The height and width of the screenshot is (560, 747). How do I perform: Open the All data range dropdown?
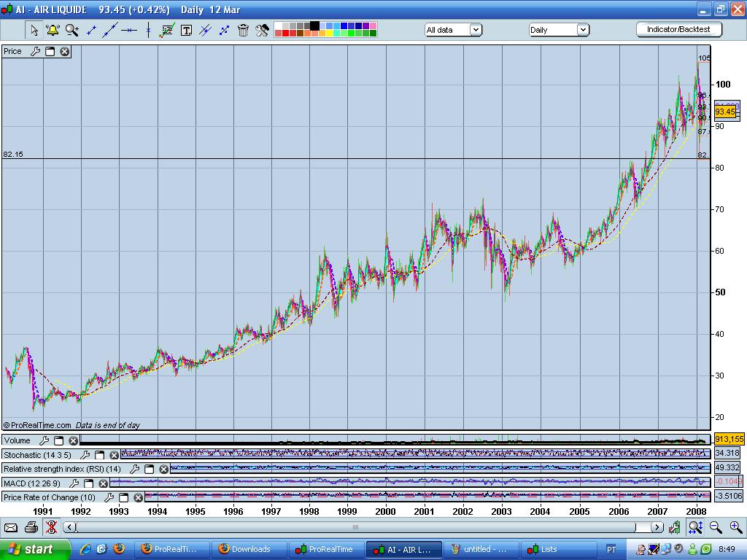pyautogui.click(x=454, y=30)
